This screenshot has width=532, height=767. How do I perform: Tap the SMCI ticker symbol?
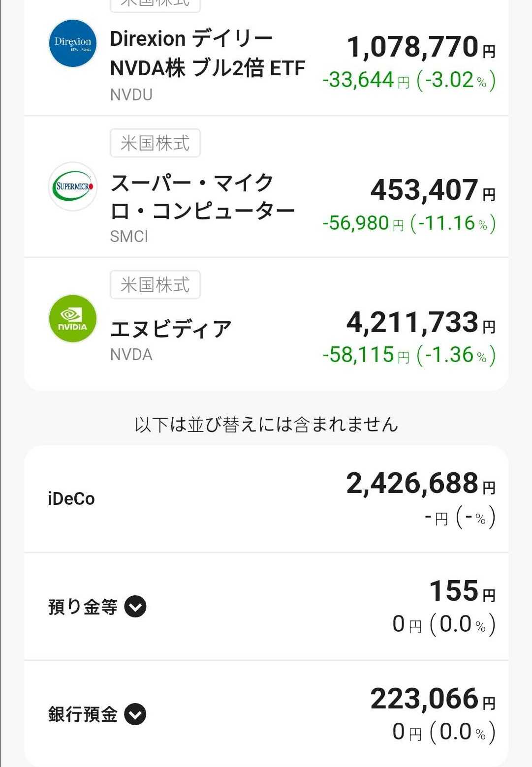(x=129, y=237)
